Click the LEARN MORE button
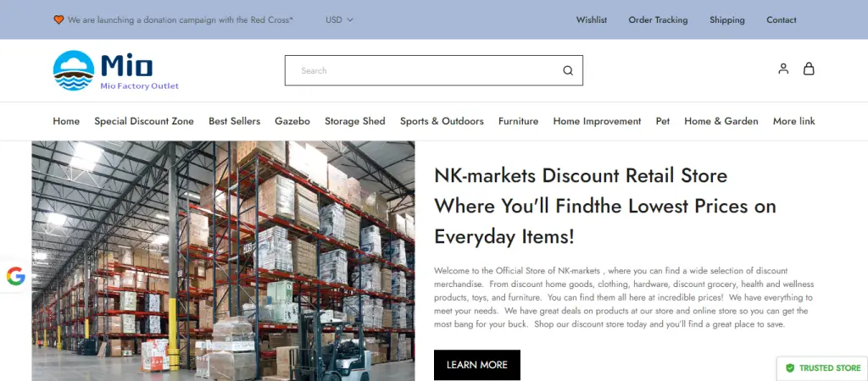The width and height of the screenshot is (868, 381). pos(477,365)
